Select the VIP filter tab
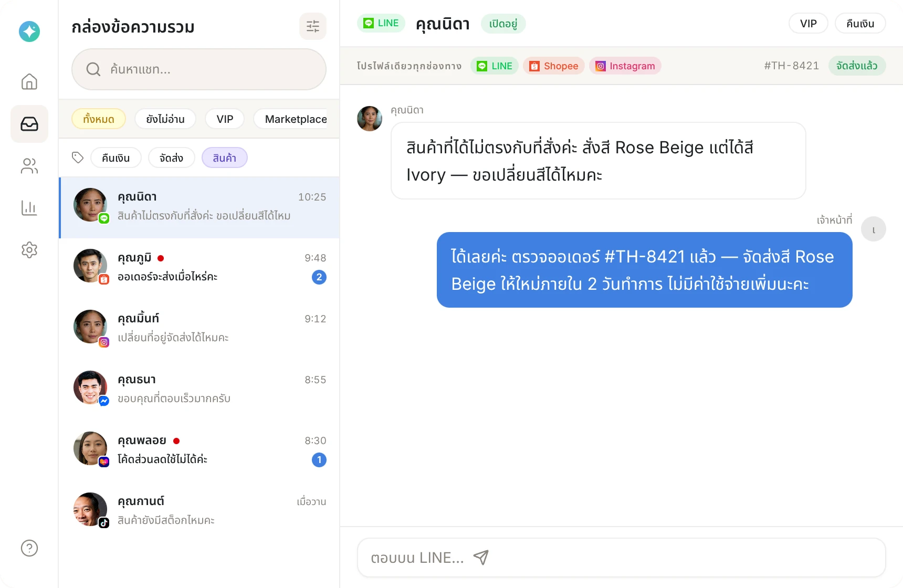The height and width of the screenshot is (588, 903). (x=225, y=119)
